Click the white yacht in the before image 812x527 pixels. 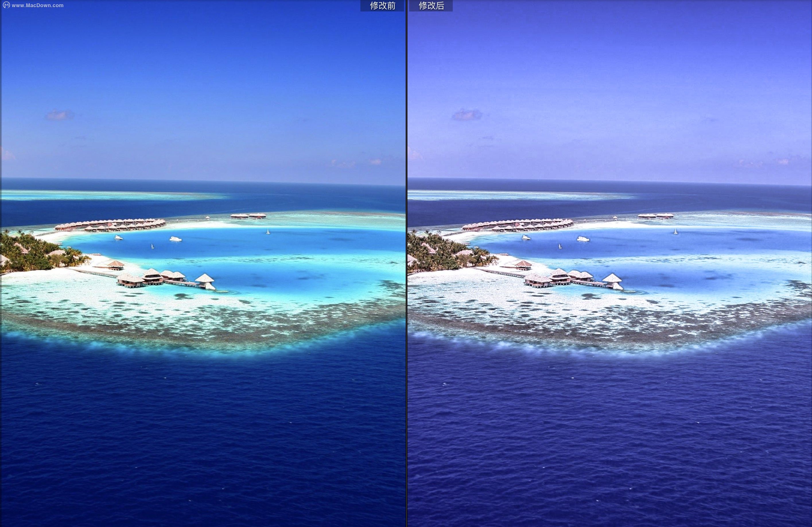click(x=175, y=239)
